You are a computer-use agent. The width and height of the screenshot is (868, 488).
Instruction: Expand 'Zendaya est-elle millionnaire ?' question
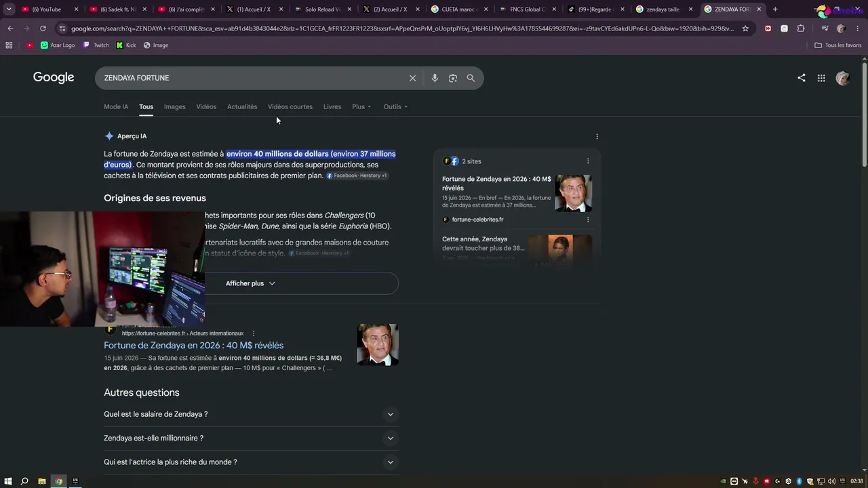pyautogui.click(x=251, y=438)
